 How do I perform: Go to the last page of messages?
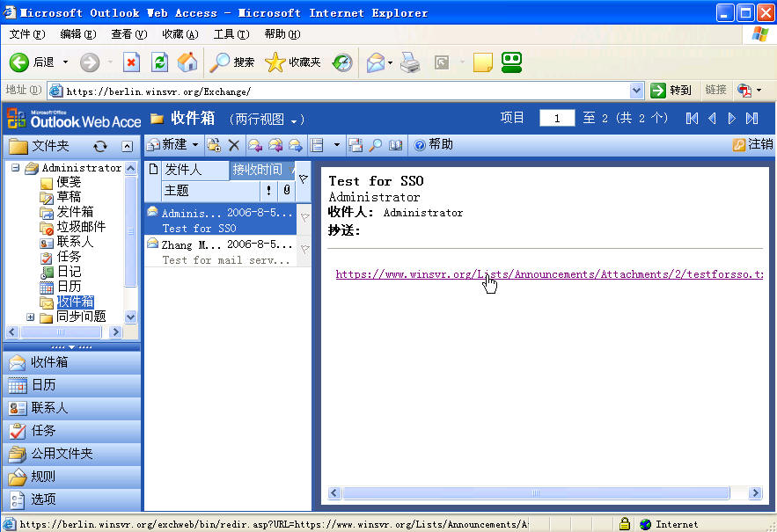[x=751, y=118]
